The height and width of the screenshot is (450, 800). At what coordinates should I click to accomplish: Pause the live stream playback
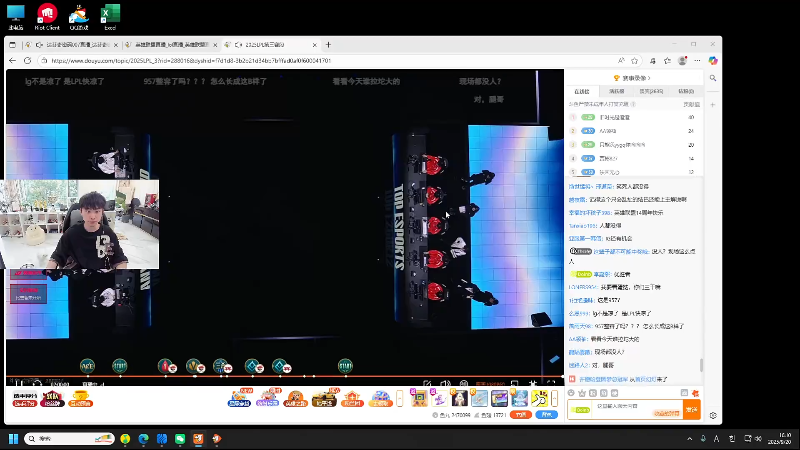(18, 383)
